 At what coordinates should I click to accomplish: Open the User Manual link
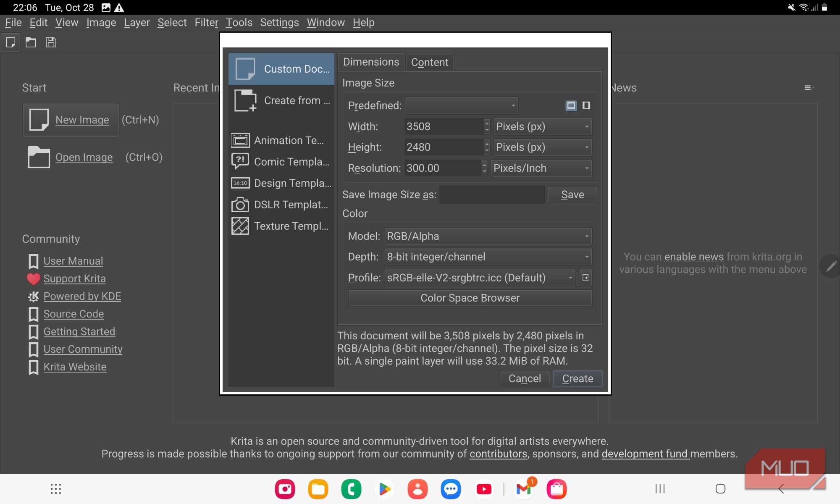click(73, 261)
